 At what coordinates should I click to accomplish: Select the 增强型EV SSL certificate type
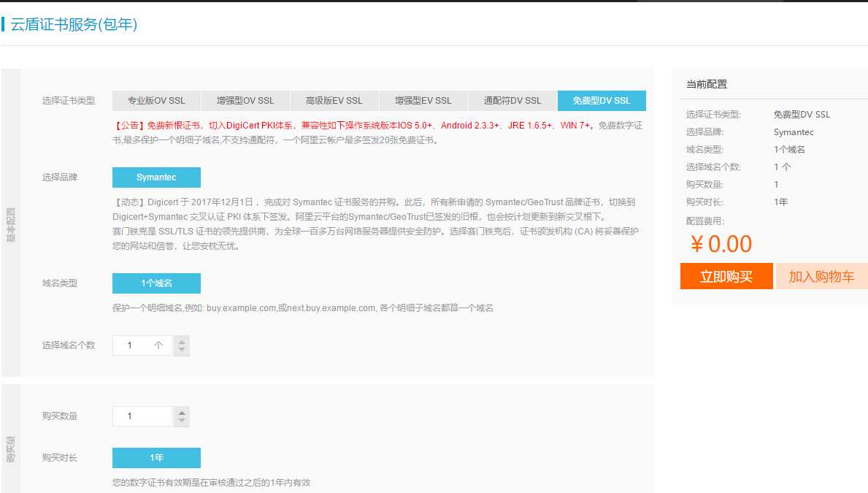click(x=423, y=100)
